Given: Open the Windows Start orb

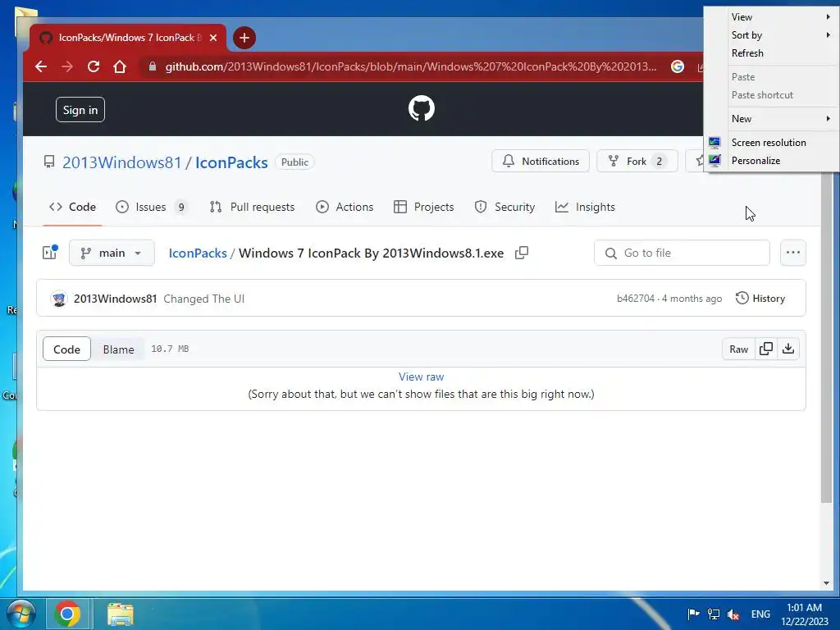Looking at the screenshot, I should (x=21, y=614).
